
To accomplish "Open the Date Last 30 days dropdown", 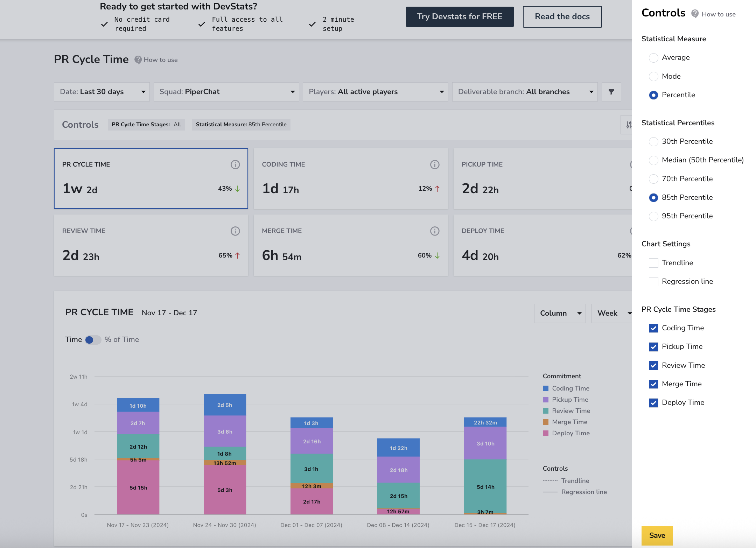I will point(102,92).
